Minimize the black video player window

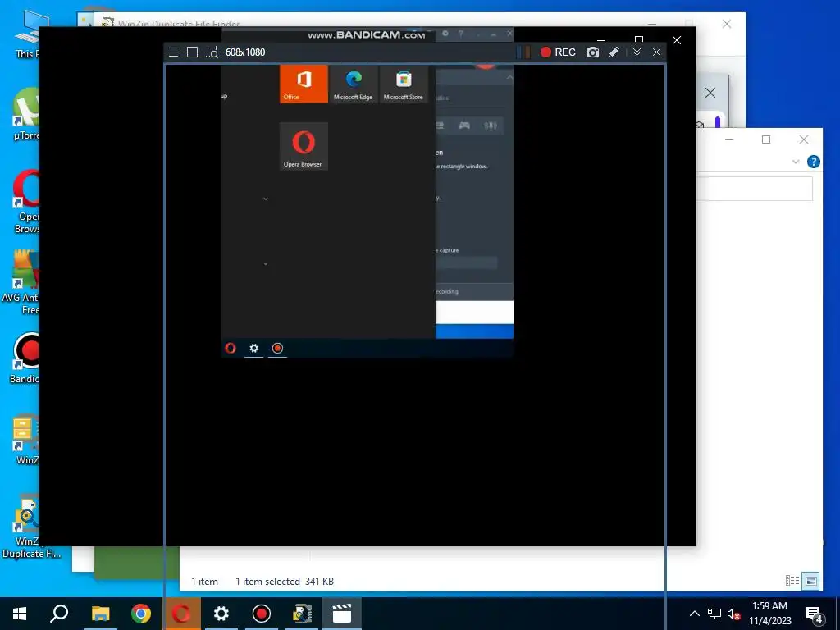[601, 40]
